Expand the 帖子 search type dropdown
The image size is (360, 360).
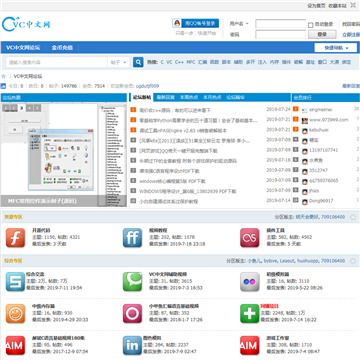(x=119, y=62)
